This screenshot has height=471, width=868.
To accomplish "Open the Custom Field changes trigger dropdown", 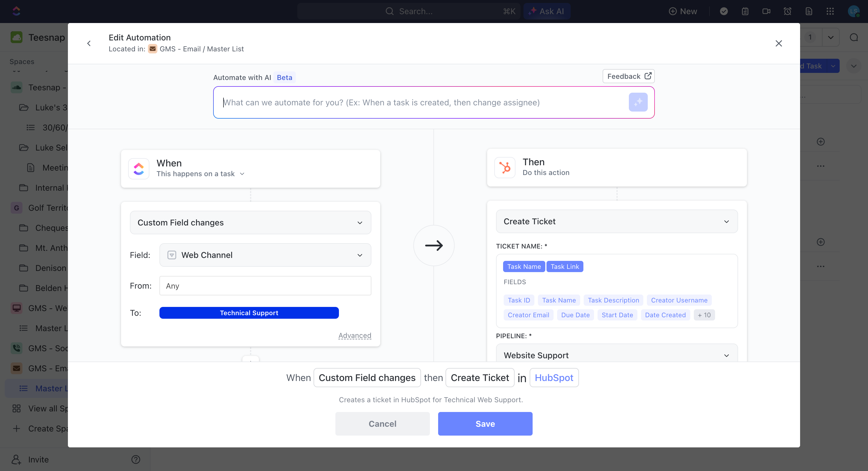I will (250, 222).
